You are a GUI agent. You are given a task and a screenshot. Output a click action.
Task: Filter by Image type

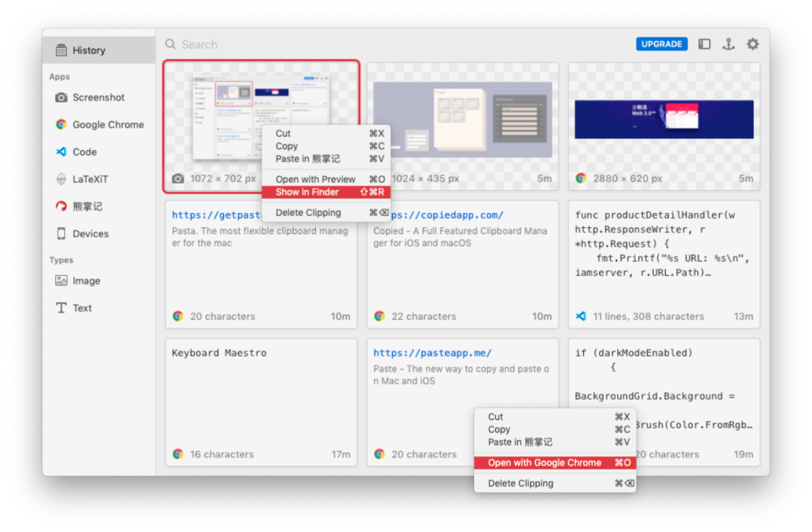(99, 281)
